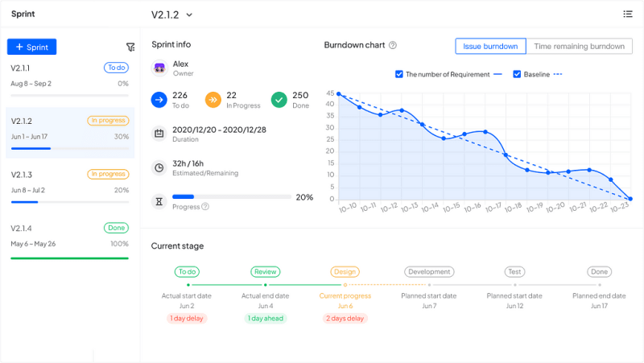Select the V2.1.4 Done sprint
The height and width of the screenshot is (363, 644).
tap(70, 240)
